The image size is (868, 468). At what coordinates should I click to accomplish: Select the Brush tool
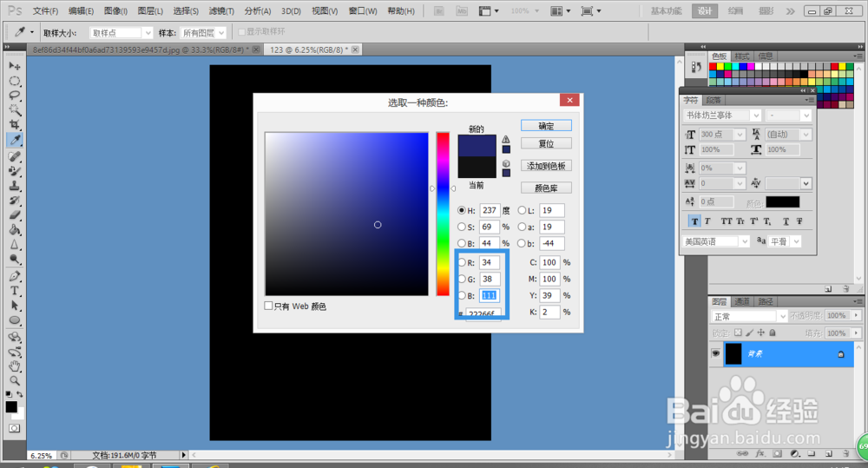[15, 171]
